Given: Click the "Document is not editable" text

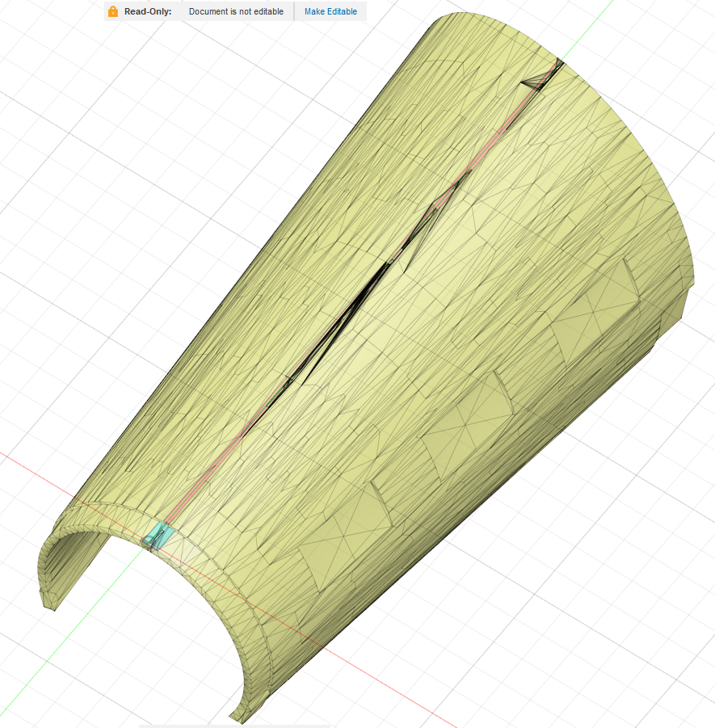Looking at the screenshot, I should point(236,11).
